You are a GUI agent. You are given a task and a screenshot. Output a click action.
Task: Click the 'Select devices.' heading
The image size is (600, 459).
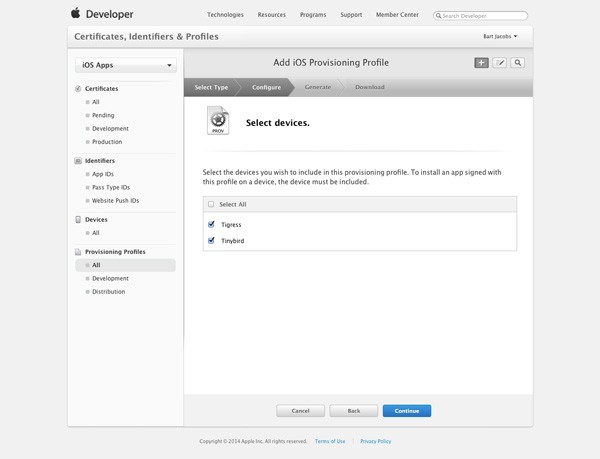(278, 123)
